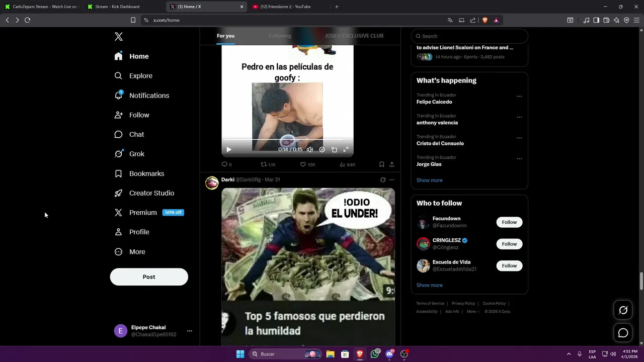Open account menu dots for Elpepe Chakal
Screen dimensions: 644x362
tap(190, 331)
